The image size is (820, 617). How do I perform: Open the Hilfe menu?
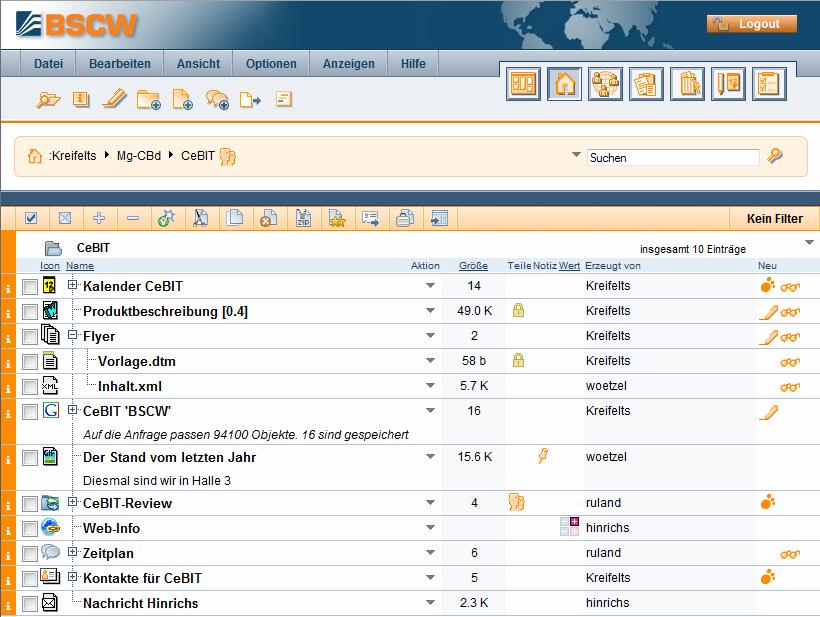(413, 64)
